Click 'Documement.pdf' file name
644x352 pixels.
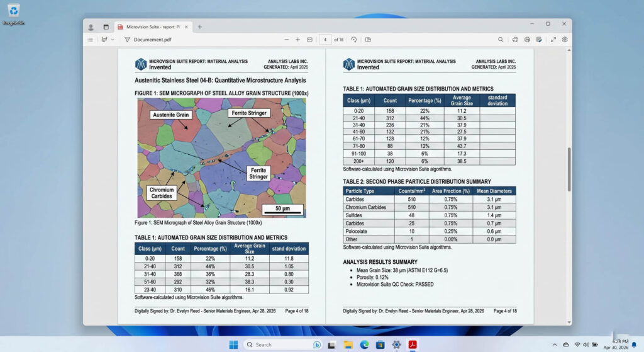click(x=152, y=40)
